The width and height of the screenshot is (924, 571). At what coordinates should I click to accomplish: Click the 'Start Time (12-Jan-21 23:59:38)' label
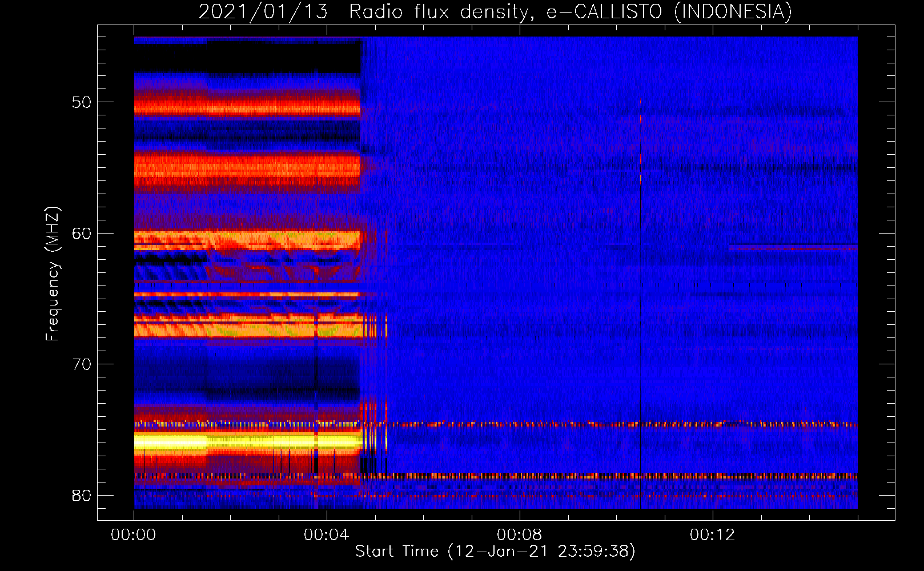[x=495, y=551]
